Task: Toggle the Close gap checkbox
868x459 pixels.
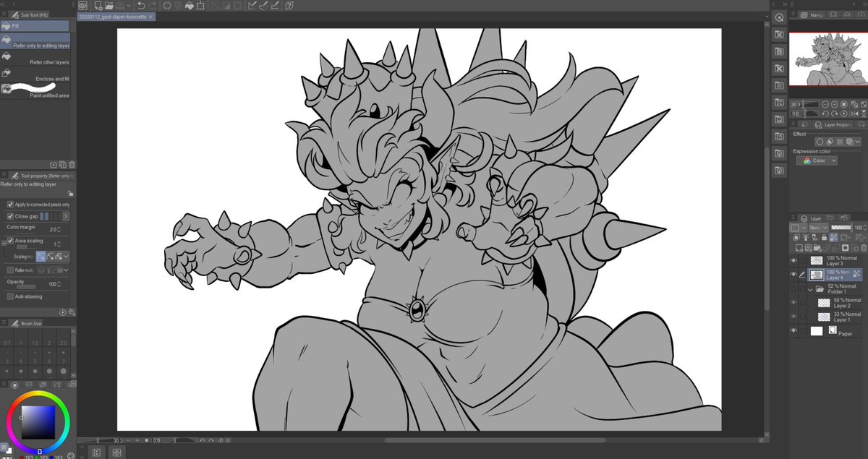Action: [x=10, y=216]
